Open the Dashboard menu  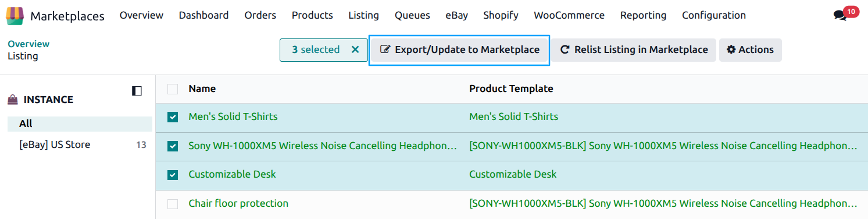pyautogui.click(x=203, y=15)
